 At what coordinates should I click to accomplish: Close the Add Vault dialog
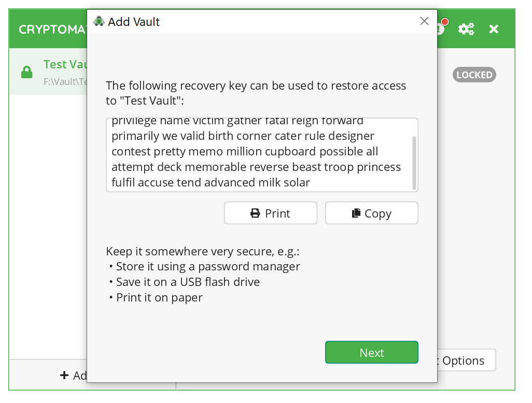tap(424, 21)
